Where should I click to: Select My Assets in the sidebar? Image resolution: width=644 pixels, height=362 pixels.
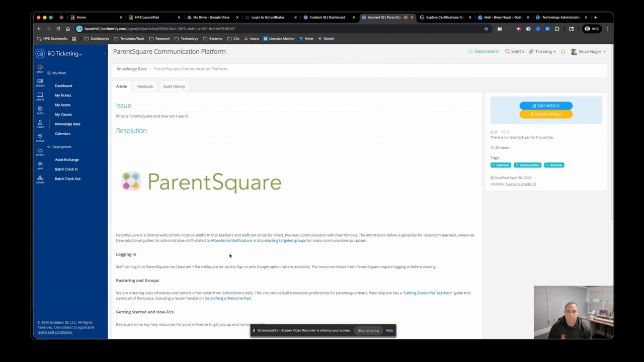coord(62,105)
